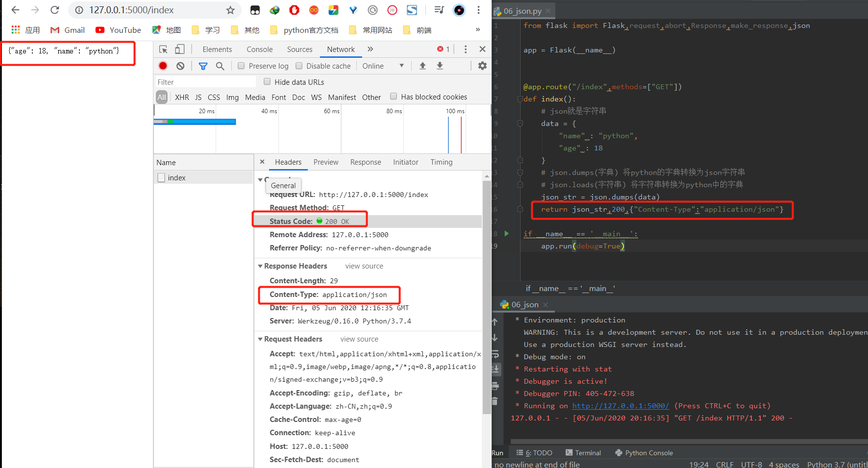This screenshot has width=868, height=468.
Task: Switch to the Elements tab
Action: (x=217, y=49)
